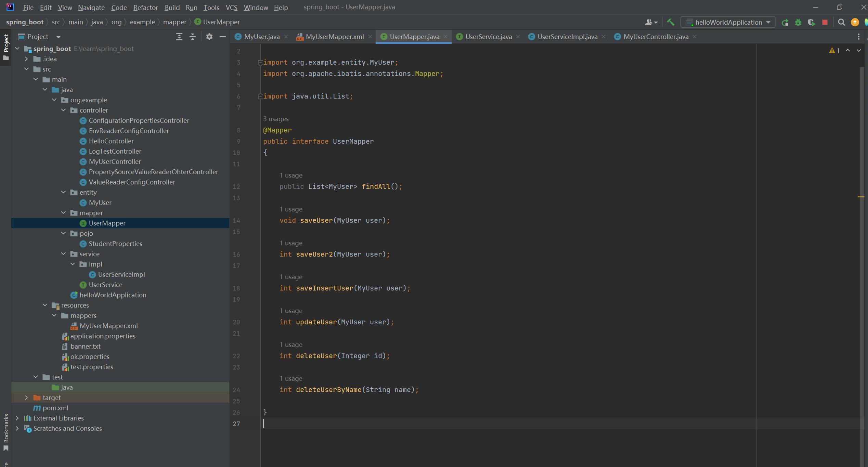Click the yellow warning stripe marker on the scrollbar
Image resolution: width=868 pixels, height=467 pixels.
coord(861,197)
